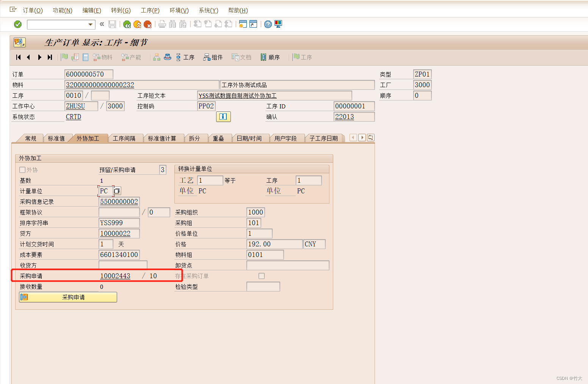Image resolution: width=588 pixels, height=384 pixels.
Task: Click the hierarchy structure icon
Action: pyautogui.click(x=157, y=57)
